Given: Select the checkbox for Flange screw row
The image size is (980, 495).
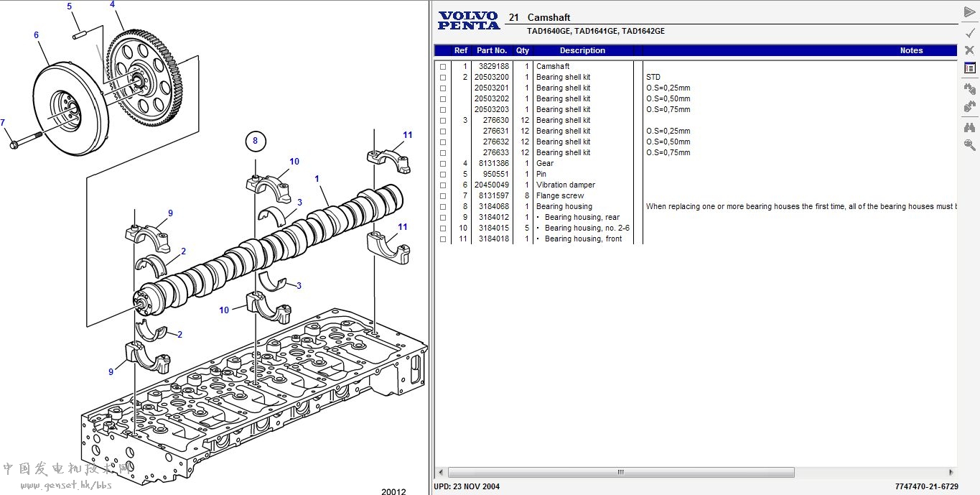Looking at the screenshot, I should [x=443, y=196].
